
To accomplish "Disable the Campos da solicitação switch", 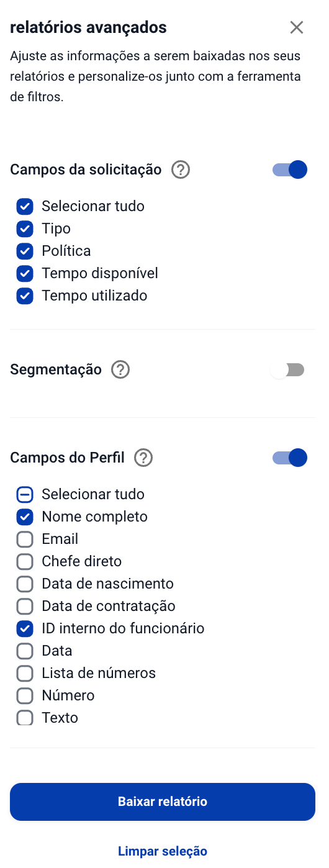I will [290, 170].
